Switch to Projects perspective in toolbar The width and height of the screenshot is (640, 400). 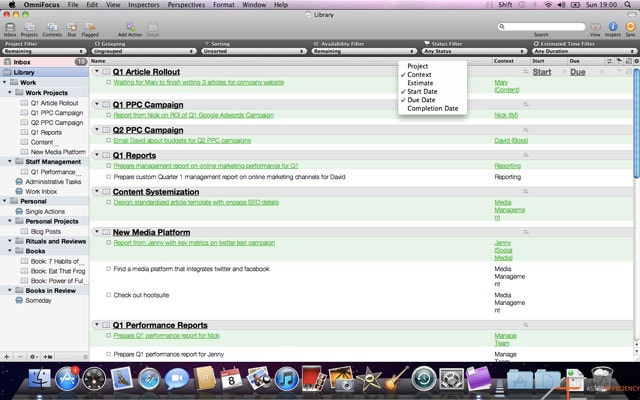29,28
